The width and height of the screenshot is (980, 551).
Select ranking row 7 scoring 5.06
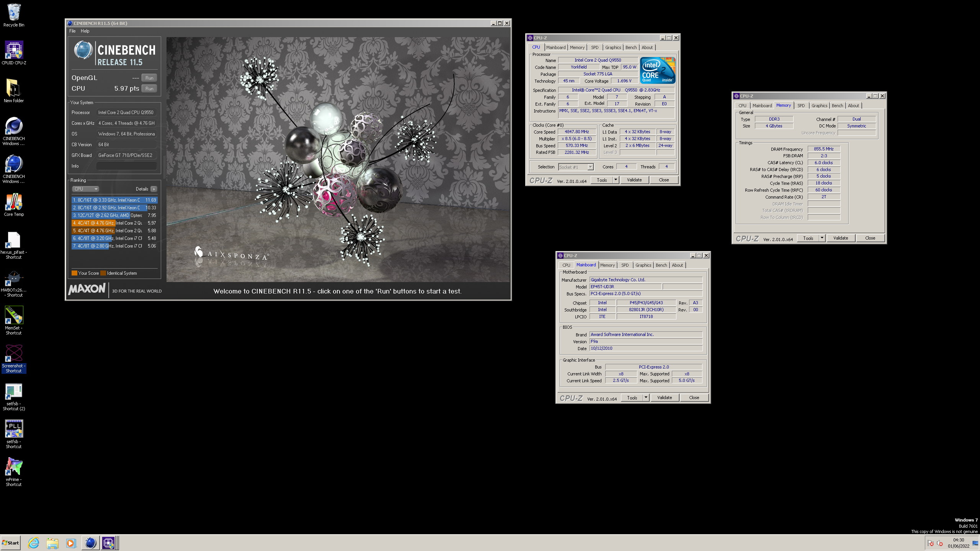[x=114, y=246]
